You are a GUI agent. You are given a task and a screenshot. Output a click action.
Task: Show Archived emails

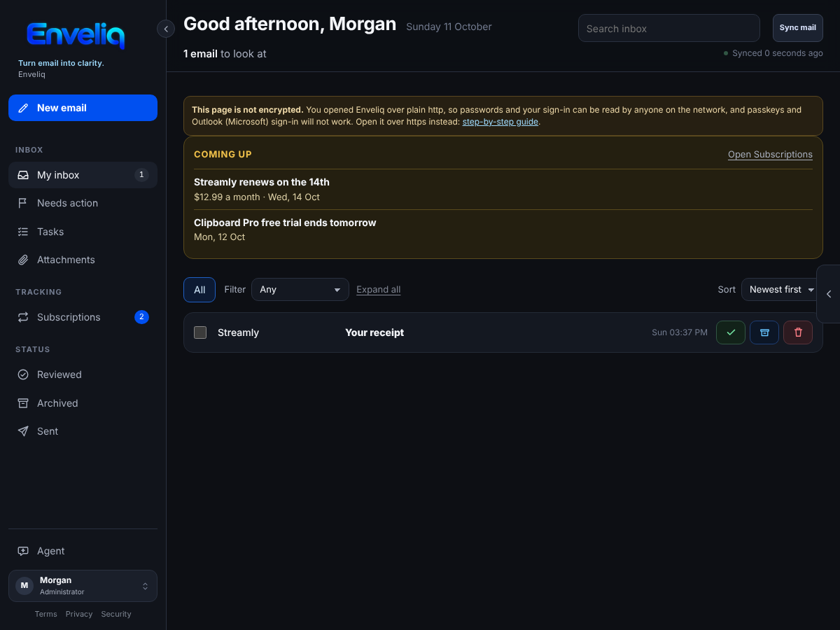click(x=83, y=403)
